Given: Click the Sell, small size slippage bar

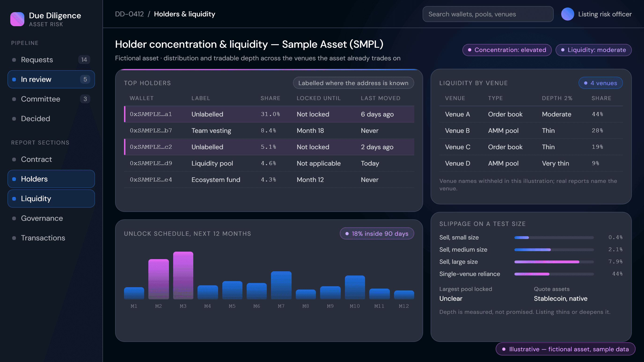Looking at the screenshot, I should click(x=554, y=238).
